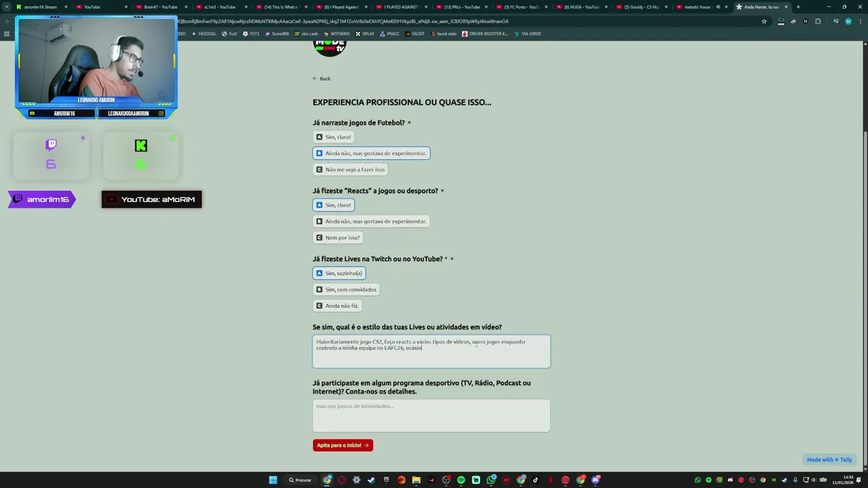Image resolution: width=868 pixels, height=488 pixels.
Task: Open the Windows Start menu
Action: point(273,480)
